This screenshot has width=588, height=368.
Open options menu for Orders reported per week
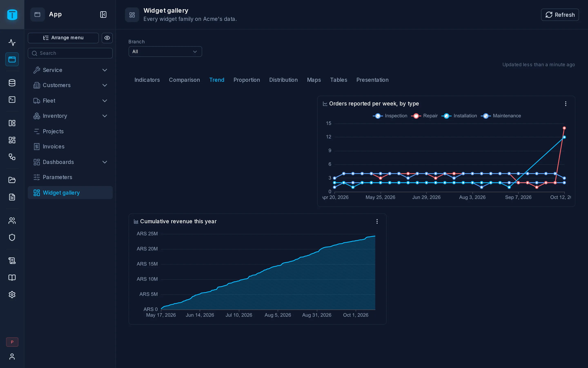(566, 104)
